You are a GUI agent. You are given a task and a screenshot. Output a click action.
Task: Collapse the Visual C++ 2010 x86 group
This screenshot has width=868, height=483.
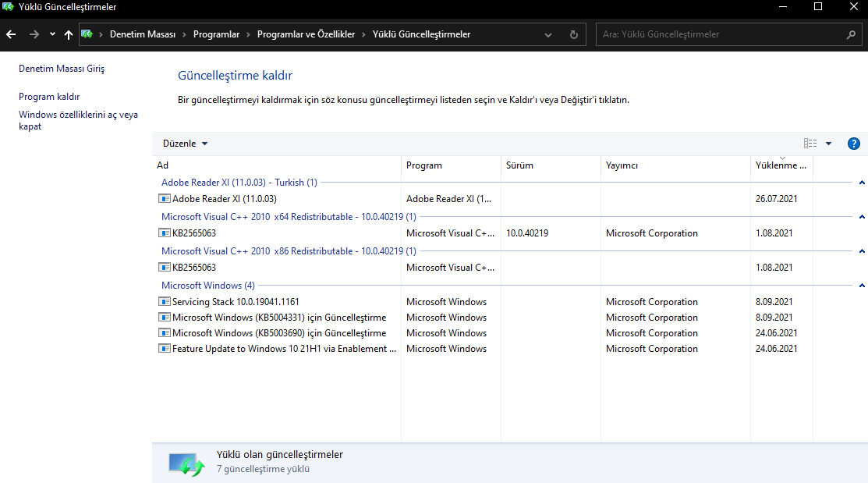(862, 251)
